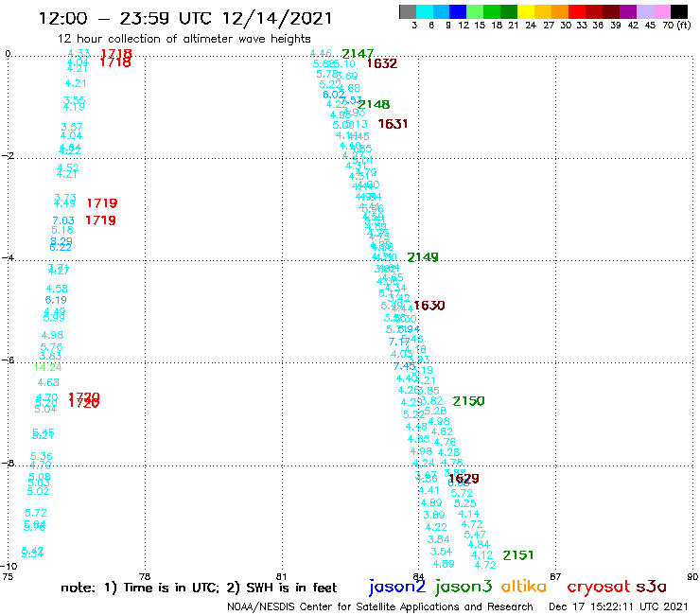
Task: Click the color scale label '70 (ft)'
Action: (676, 26)
